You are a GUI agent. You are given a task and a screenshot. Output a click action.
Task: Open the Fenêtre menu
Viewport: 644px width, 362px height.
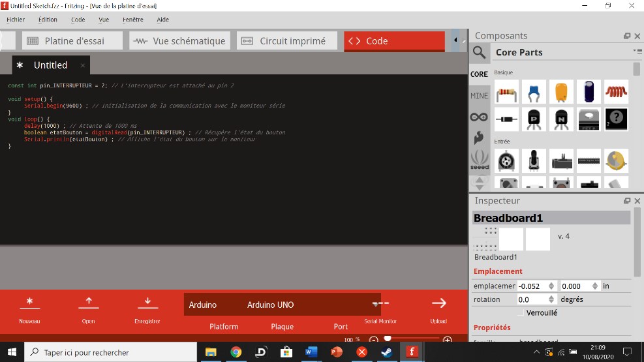(x=132, y=20)
